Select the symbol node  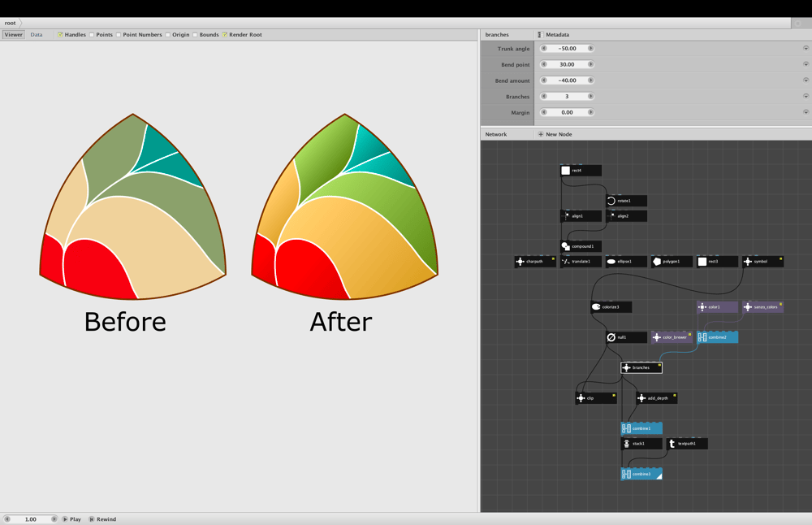tap(762, 261)
